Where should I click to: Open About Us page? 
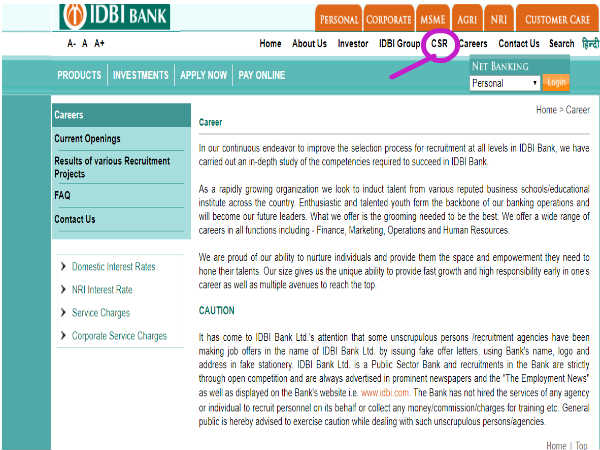[309, 44]
